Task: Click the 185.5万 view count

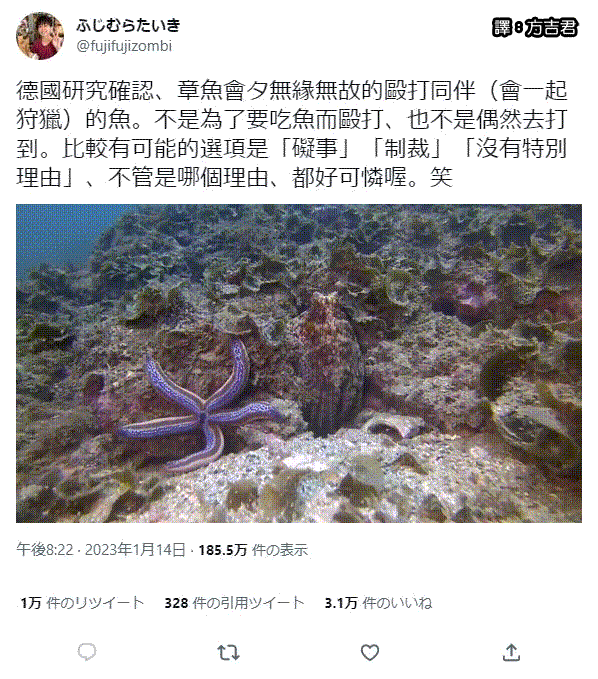Action: pyautogui.click(x=223, y=550)
